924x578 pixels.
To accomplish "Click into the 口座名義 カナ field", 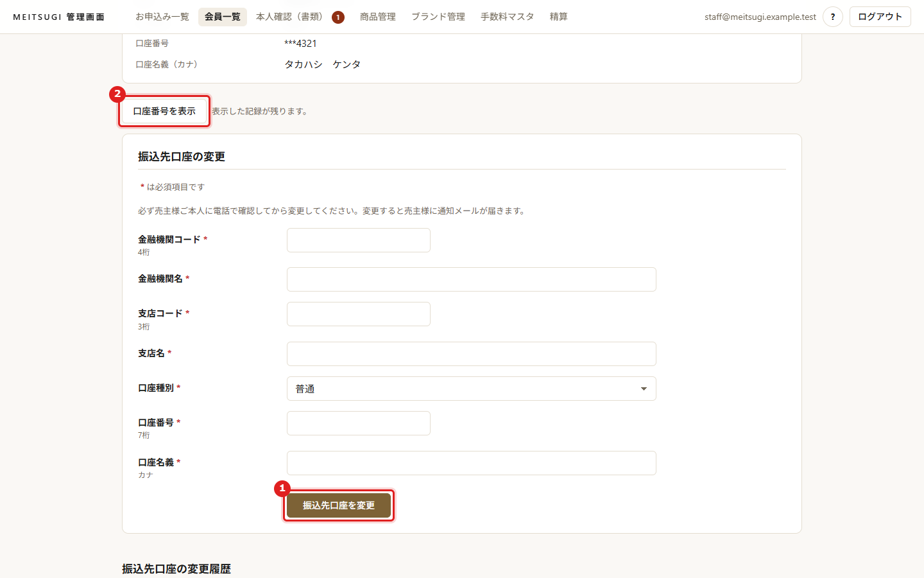I will pyautogui.click(x=471, y=463).
